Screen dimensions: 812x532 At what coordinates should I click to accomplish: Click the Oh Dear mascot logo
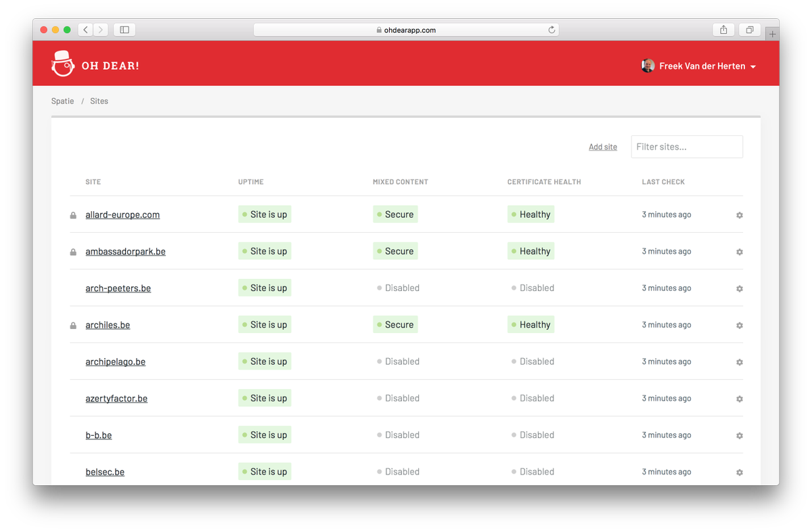pos(62,64)
